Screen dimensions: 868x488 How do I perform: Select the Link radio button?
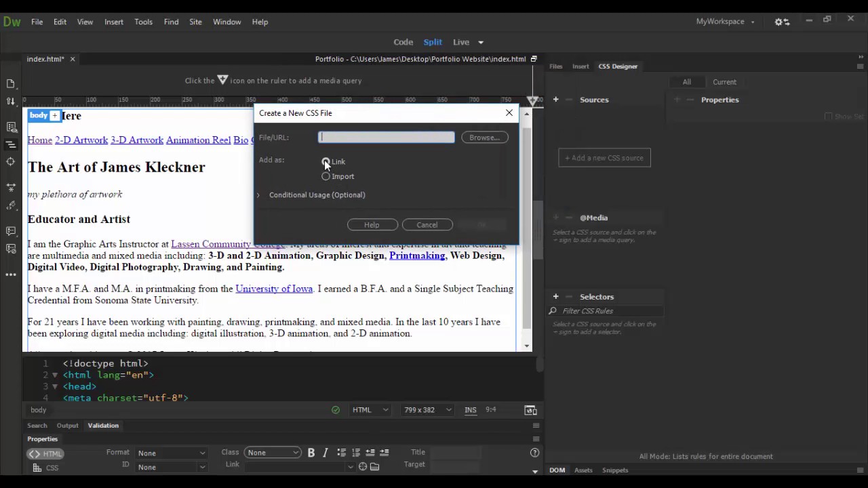pos(326,162)
